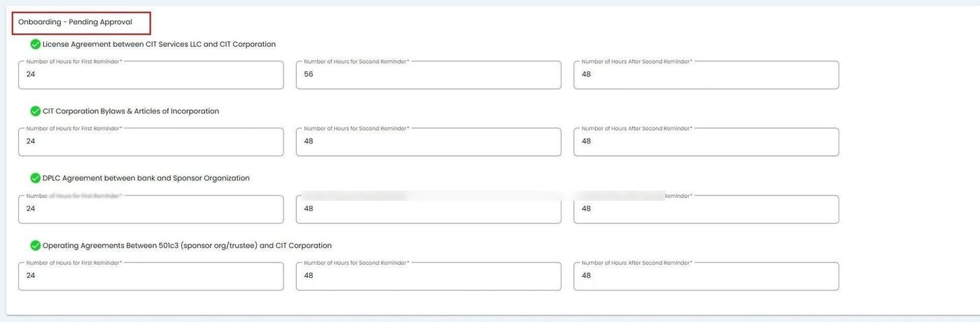Viewport: 980px width, 322px height.
Task: Focus License Agreement first reminder hours field
Action: 150,75
